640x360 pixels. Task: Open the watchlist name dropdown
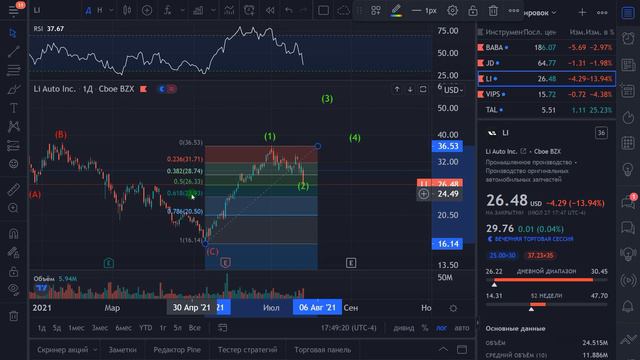coord(540,13)
